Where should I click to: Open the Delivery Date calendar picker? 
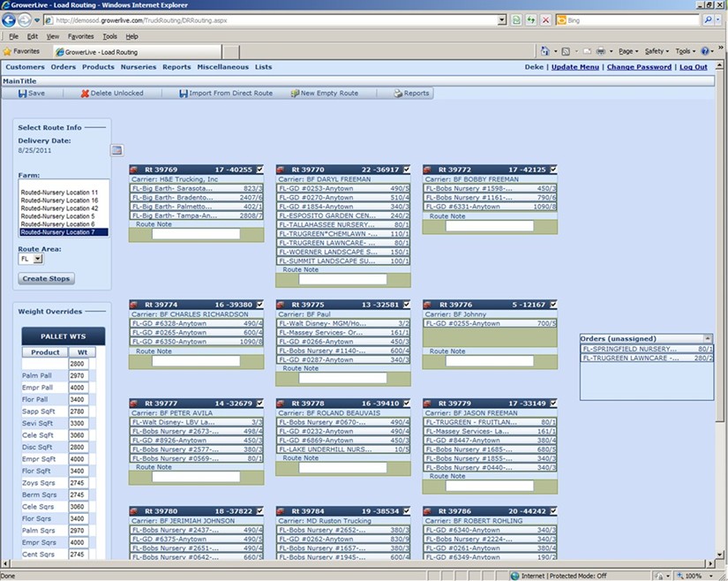point(116,150)
